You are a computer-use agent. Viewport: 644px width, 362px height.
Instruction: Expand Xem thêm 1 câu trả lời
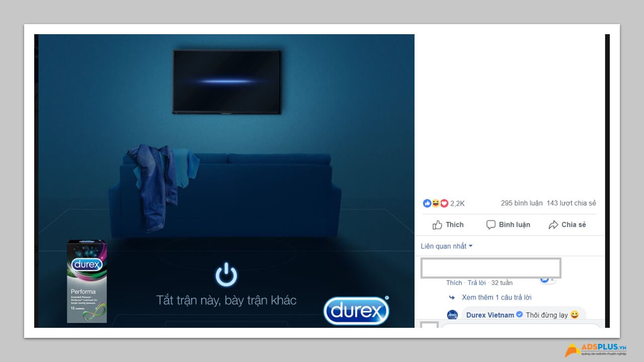point(497,297)
